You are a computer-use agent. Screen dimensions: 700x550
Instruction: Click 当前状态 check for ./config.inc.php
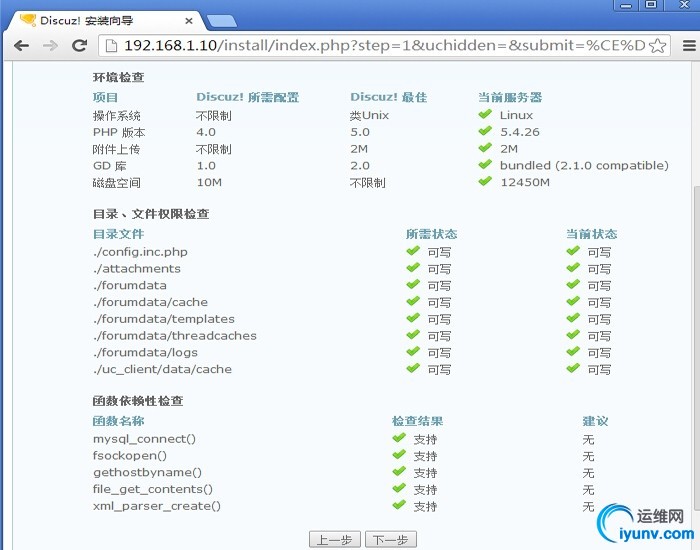click(x=573, y=251)
